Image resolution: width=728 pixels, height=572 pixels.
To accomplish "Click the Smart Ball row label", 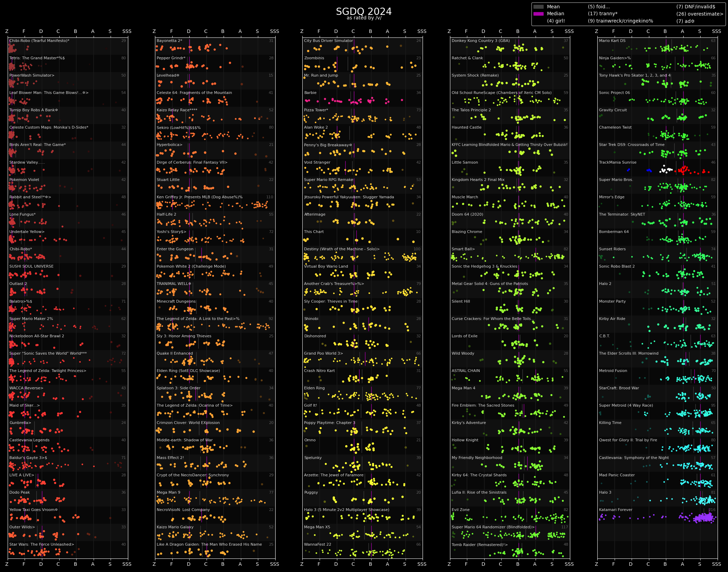I will click(x=463, y=249).
